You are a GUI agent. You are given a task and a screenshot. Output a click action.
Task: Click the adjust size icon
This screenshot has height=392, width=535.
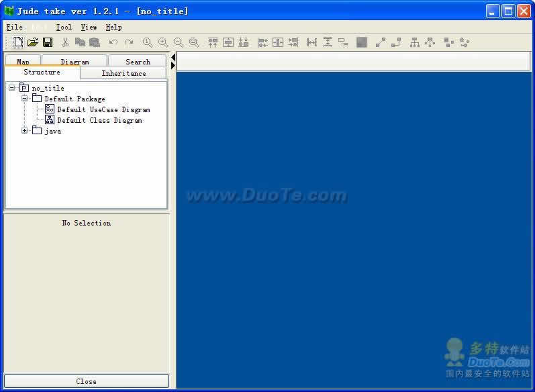point(343,42)
